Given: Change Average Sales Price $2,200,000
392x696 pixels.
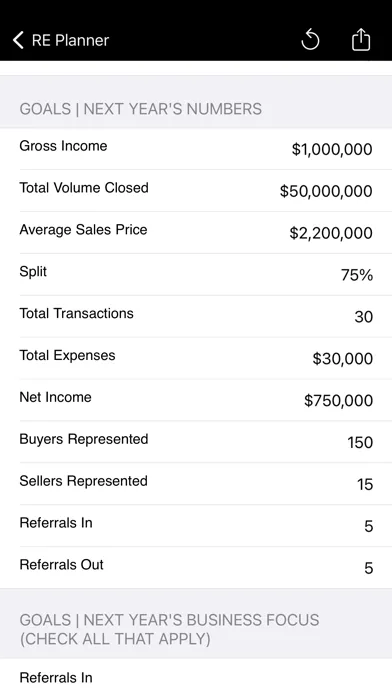Looking at the screenshot, I should click(331, 233).
